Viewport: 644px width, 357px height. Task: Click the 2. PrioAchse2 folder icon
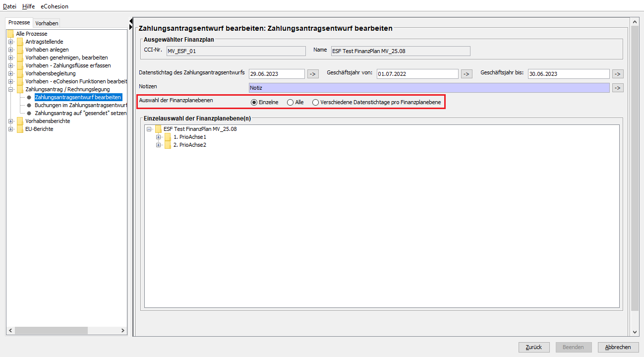[168, 145]
